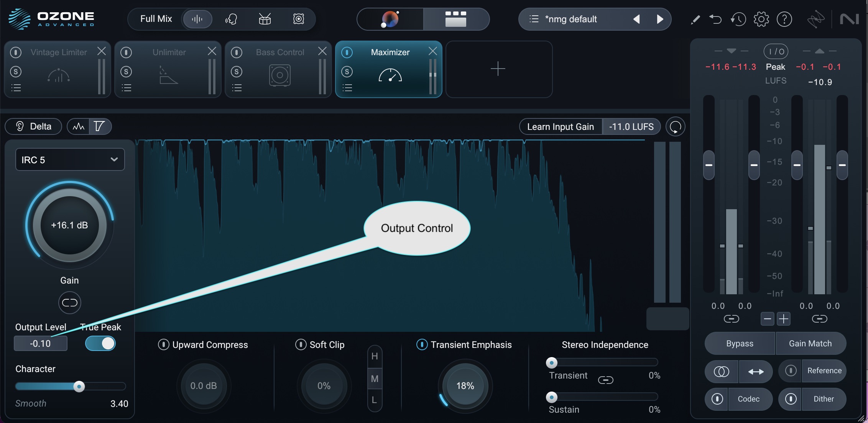The width and height of the screenshot is (868, 423).
Task: Click the Gain Match button
Action: pyautogui.click(x=810, y=343)
